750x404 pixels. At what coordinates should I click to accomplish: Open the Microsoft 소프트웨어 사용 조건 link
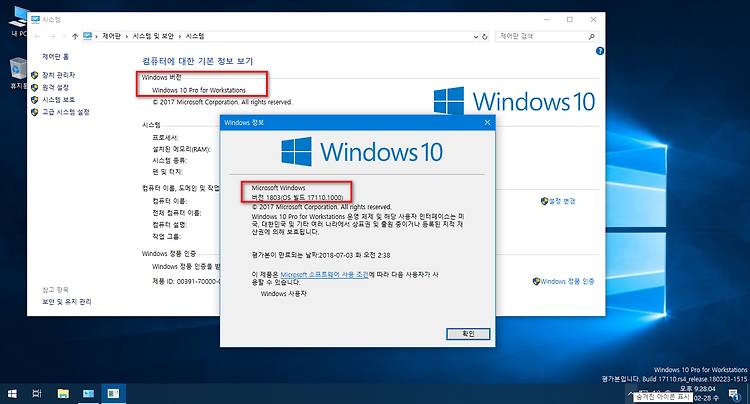pyautogui.click(x=324, y=274)
